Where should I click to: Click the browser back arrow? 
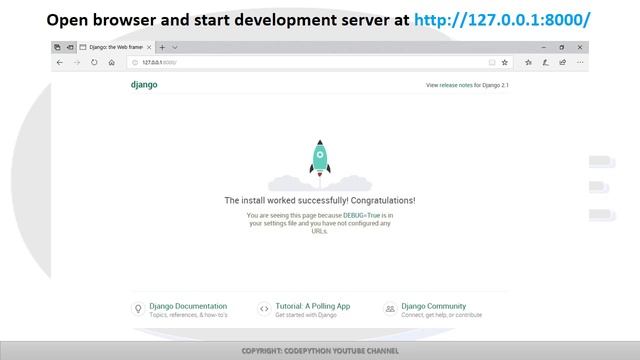60,62
